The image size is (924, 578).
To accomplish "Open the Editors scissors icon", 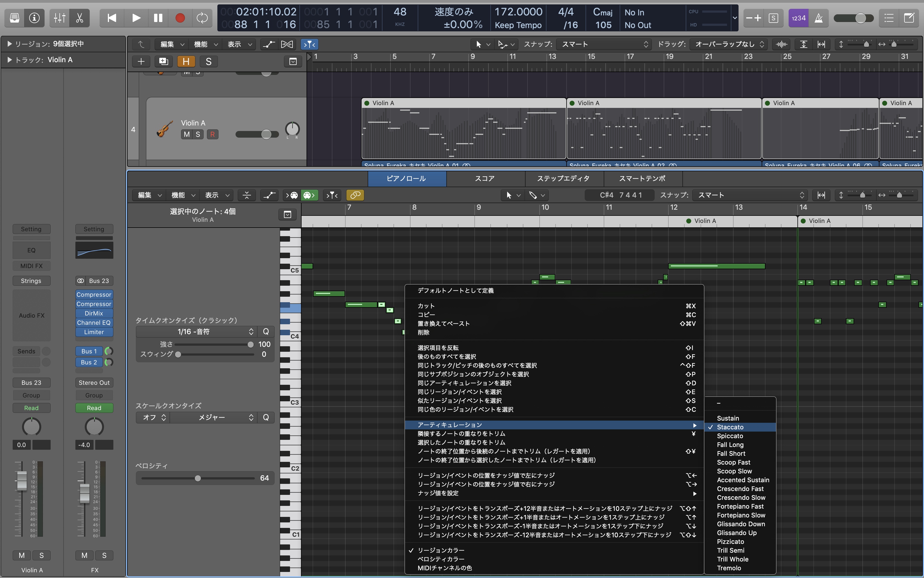I will [x=80, y=18].
